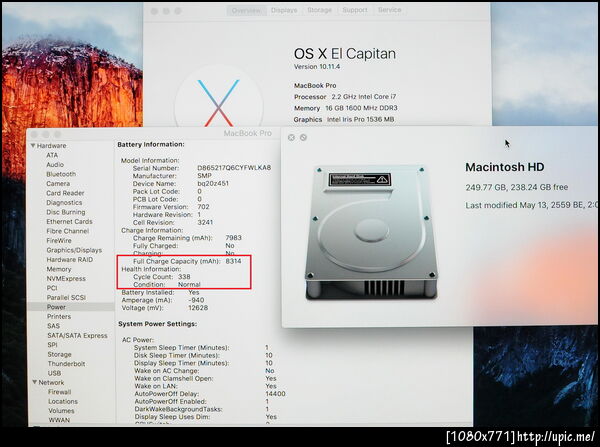This screenshot has height=447, width=600.
Task: Click the Amperage value -940
Action: [196, 300]
